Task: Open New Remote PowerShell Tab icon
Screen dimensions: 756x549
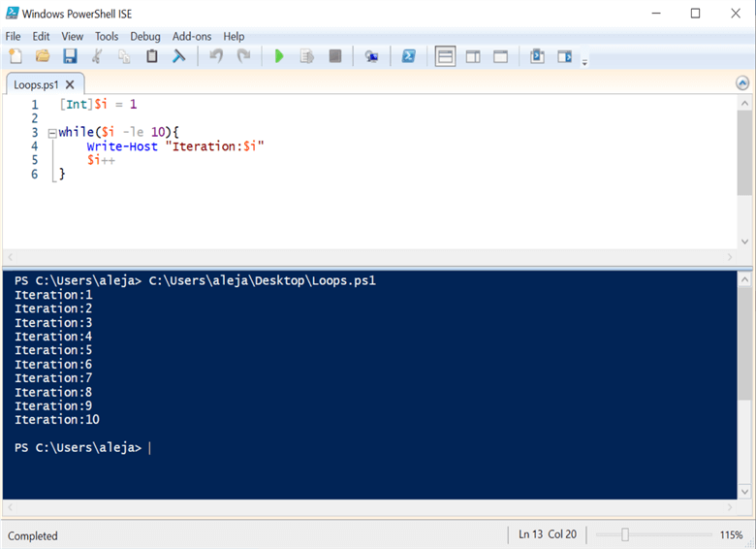Action: click(x=371, y=57)
